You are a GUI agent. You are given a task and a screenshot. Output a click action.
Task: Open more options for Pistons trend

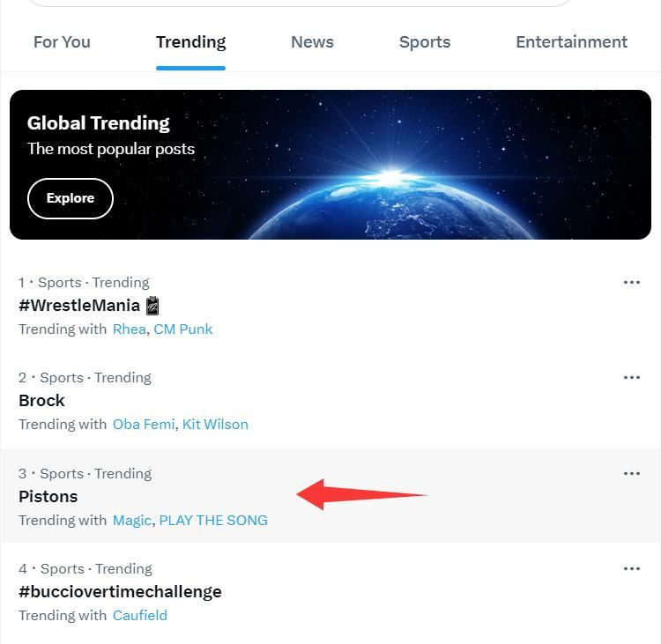tap(631, 474)
